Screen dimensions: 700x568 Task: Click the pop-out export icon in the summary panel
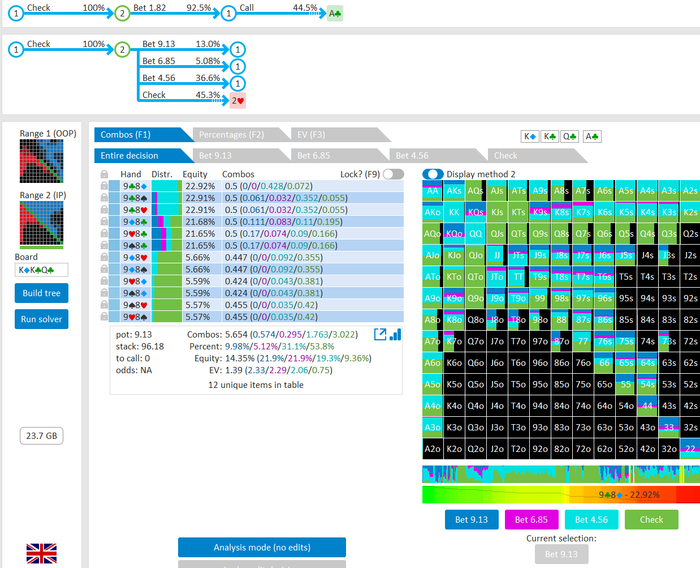pos(382,334)
